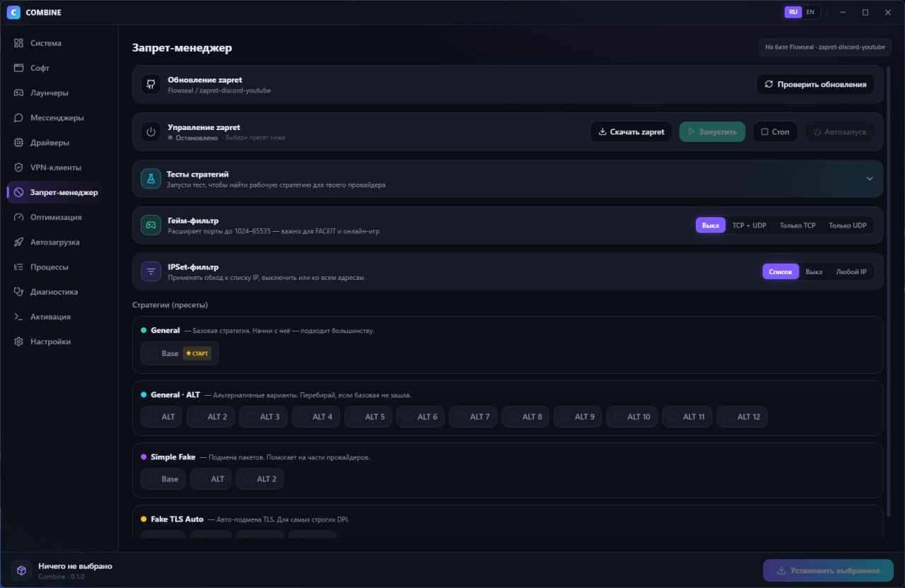Click the Автозапуск button

pyautogui.click(x=840, y=132)
